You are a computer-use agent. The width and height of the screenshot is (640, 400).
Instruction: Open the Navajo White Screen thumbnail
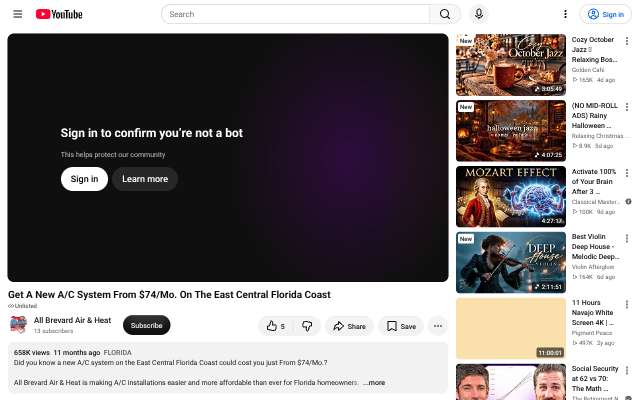(x=511, y=329)
